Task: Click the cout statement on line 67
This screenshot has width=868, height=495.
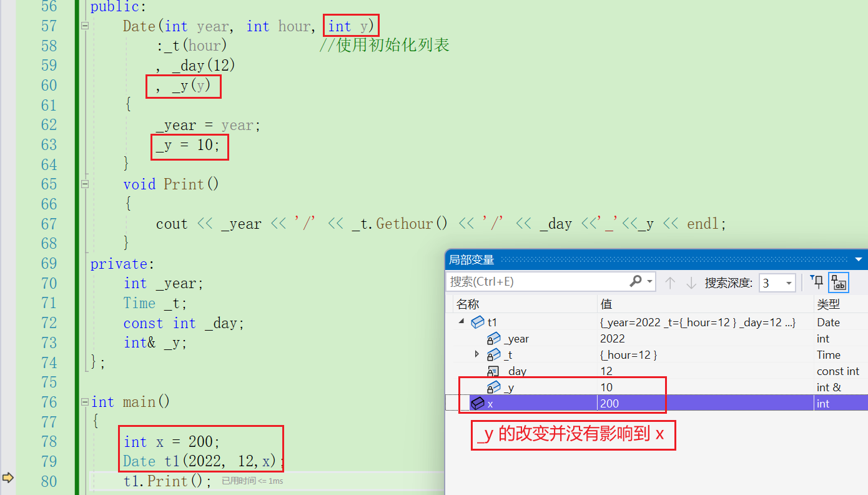Action: coord(441,224)
